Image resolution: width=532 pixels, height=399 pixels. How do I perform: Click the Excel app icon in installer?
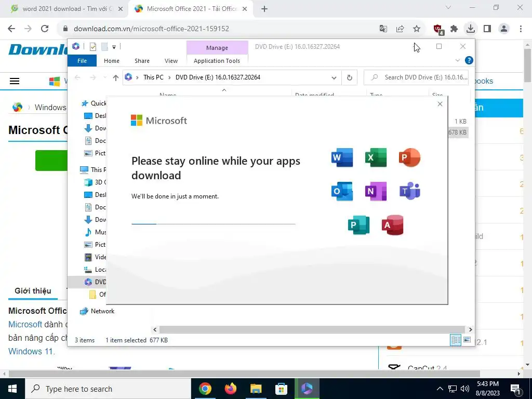[x=376, y=157]
